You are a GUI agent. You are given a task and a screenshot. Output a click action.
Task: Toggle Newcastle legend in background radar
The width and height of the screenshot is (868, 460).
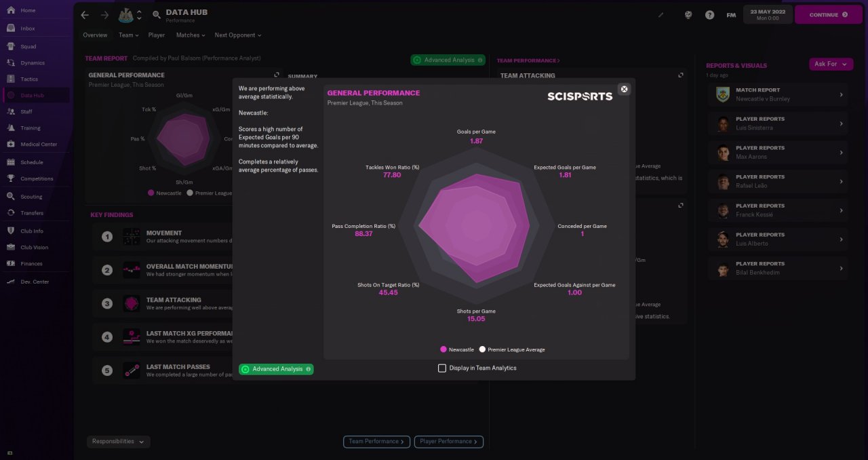tap(165, 193)
